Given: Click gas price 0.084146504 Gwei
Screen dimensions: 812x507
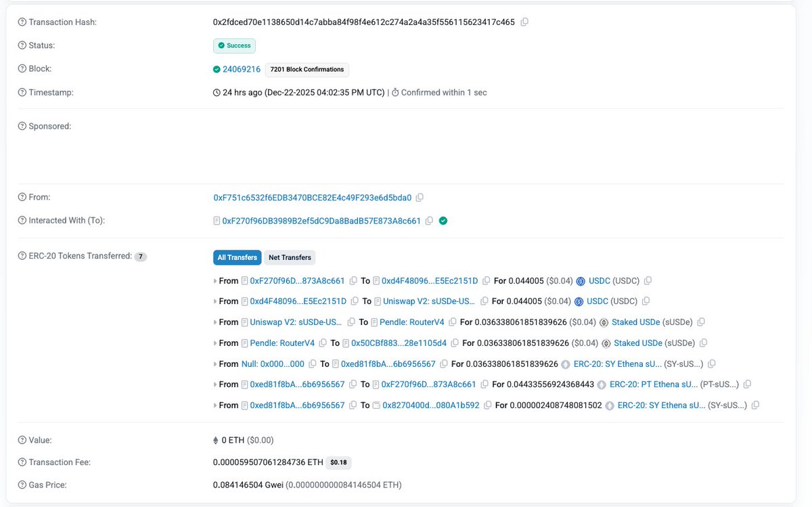Looking at the screenshot, I should (248, 485).
